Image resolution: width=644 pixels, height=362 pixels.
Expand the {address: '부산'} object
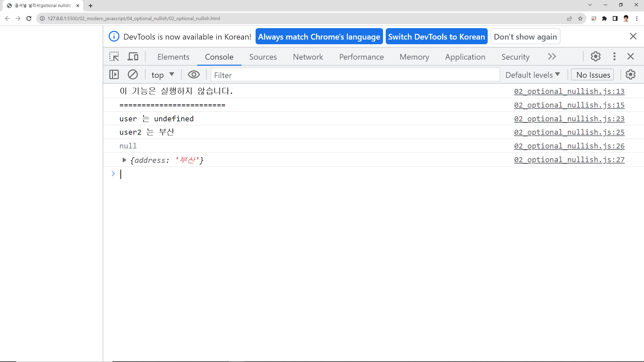click(124, 160)
